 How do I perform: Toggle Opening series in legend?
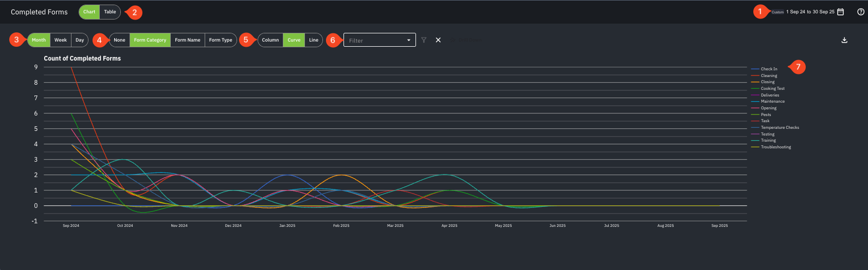click(764, 108)
